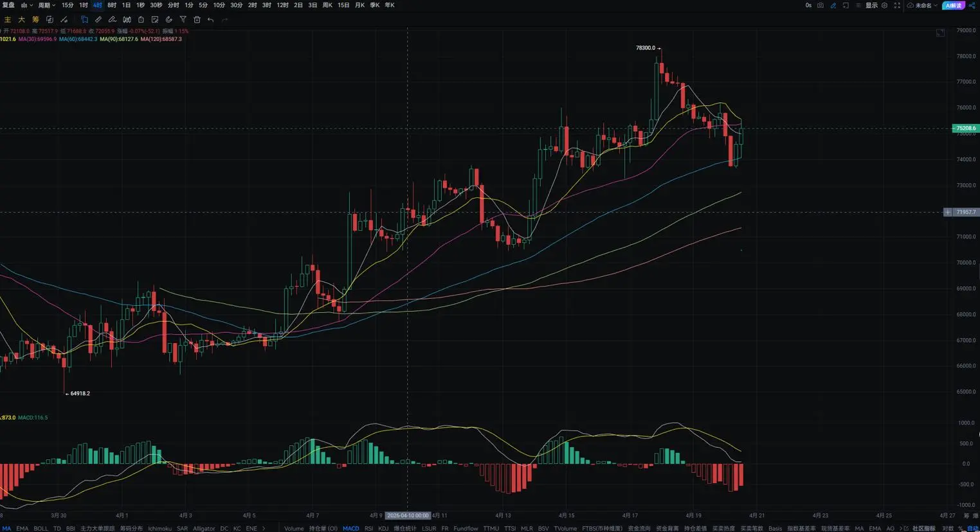Open chart settings gear icon
Screen dimensions: 980x532
(884, 5)
